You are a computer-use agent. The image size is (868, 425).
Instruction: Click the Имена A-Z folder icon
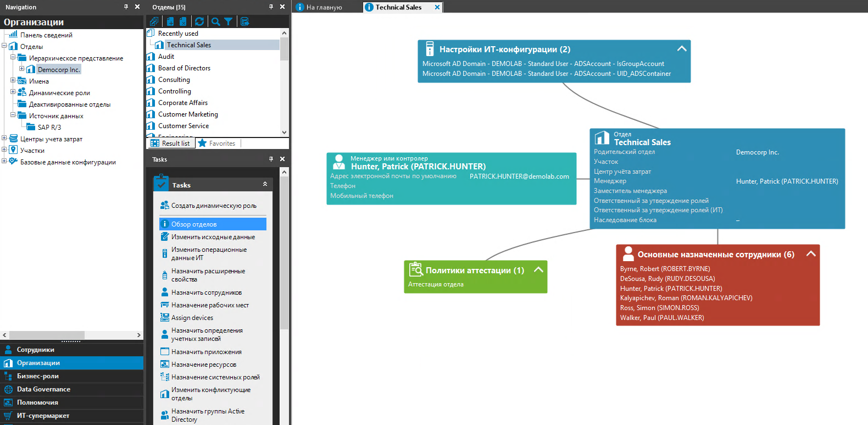click(22, 81)
